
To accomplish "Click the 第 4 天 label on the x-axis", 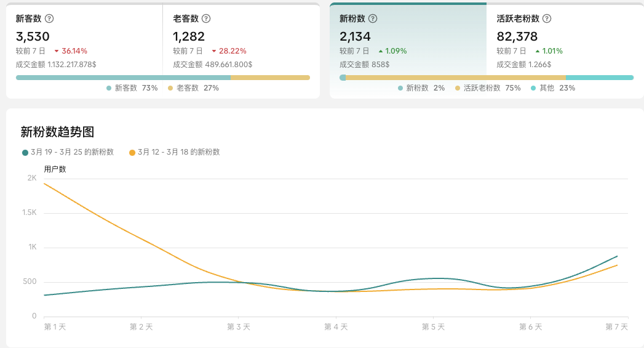I will (336, 327).
